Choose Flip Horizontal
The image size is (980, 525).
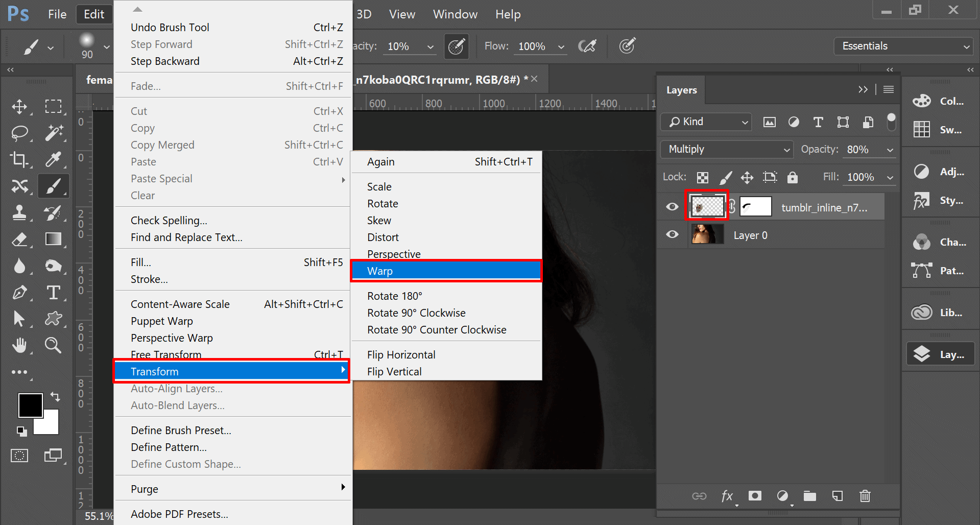446,354
